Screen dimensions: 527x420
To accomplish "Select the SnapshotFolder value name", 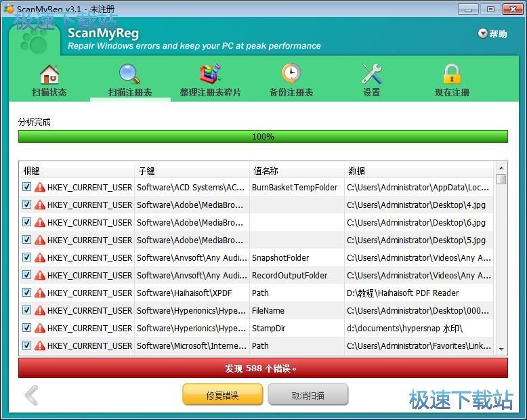I will point(280,257).
